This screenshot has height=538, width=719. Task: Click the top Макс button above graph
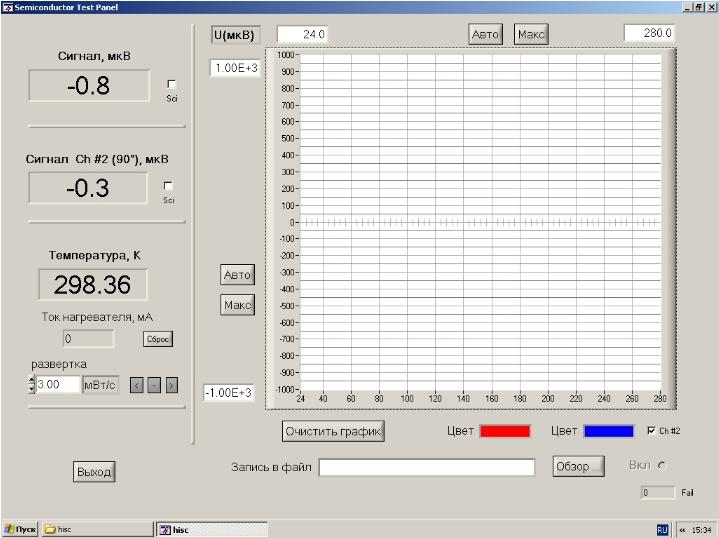click(531, 34)
